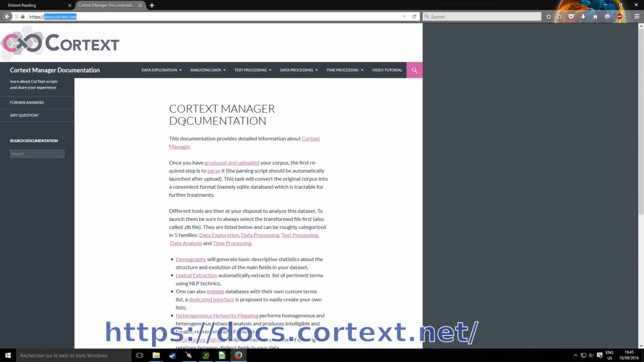Screen dimensions: 644x362
Task: Go to the browser home icon
Action: 595,17
